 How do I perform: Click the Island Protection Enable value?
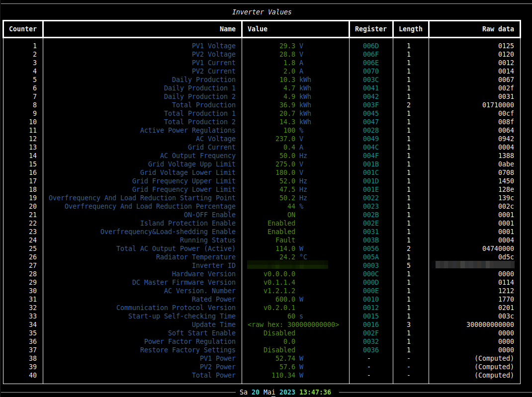click(281, 224)
